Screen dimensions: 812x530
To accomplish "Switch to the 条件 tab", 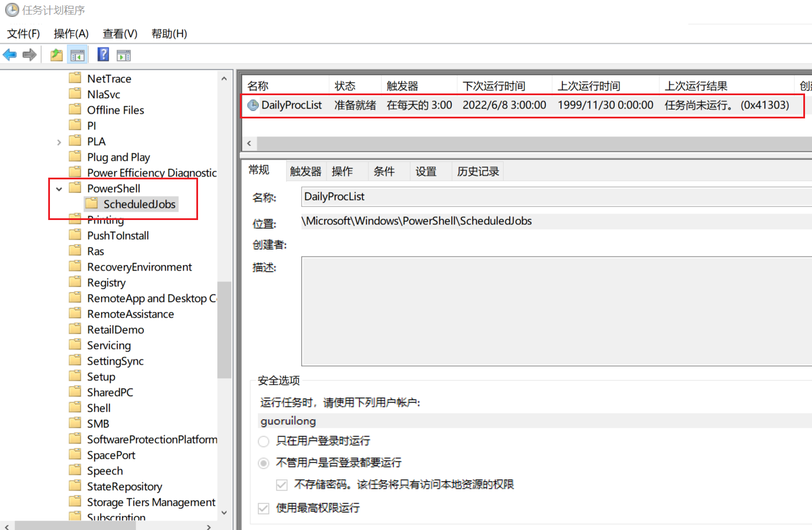I will coord(384,171).
